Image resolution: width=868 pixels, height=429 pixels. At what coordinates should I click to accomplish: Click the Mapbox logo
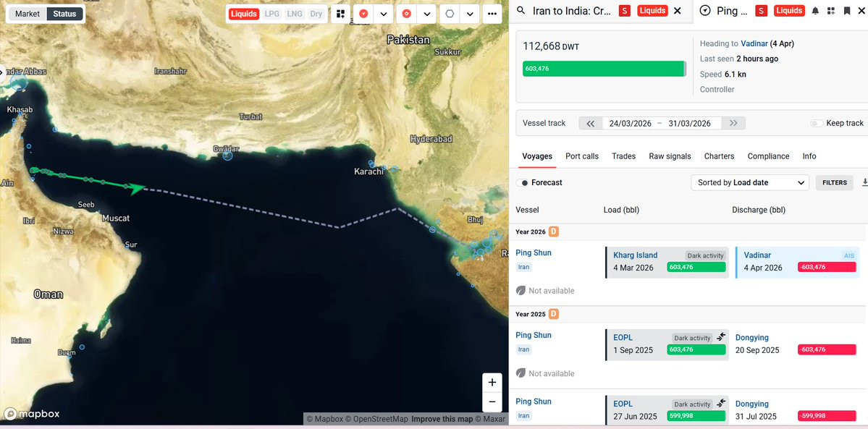click(x=32, y=414)
